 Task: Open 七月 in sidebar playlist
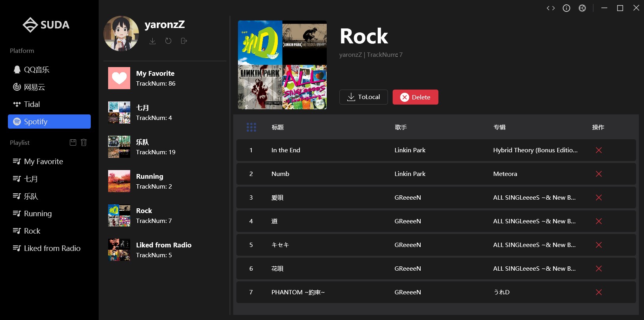(49, 179)
